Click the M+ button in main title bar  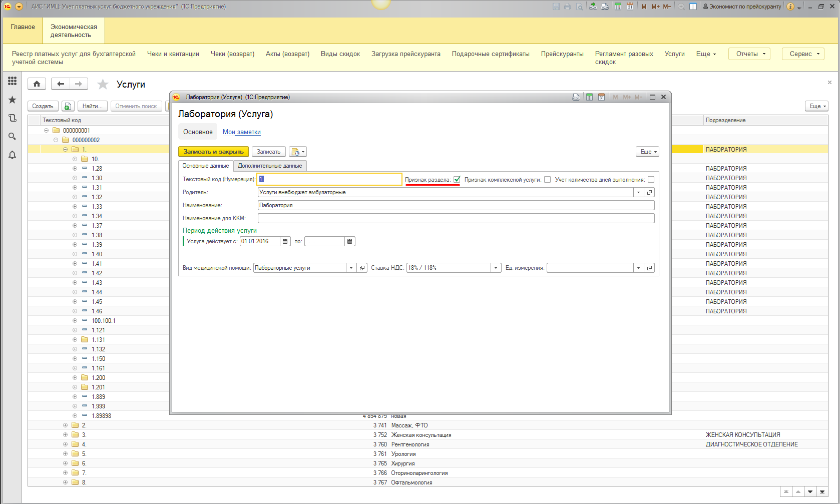coord(655,7)
